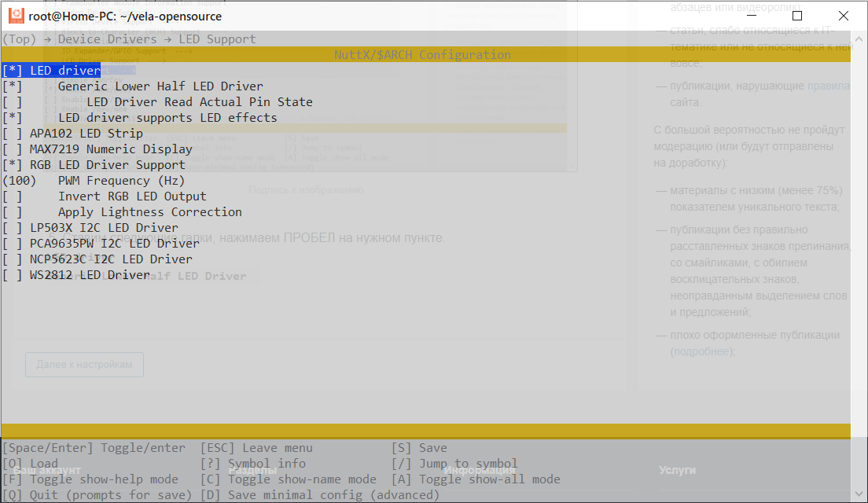Image resolution: width=868 pixels, height=503 pixels.
Task: Toggle RGB LED Driver Support checkbox
Action: [12, 165]
